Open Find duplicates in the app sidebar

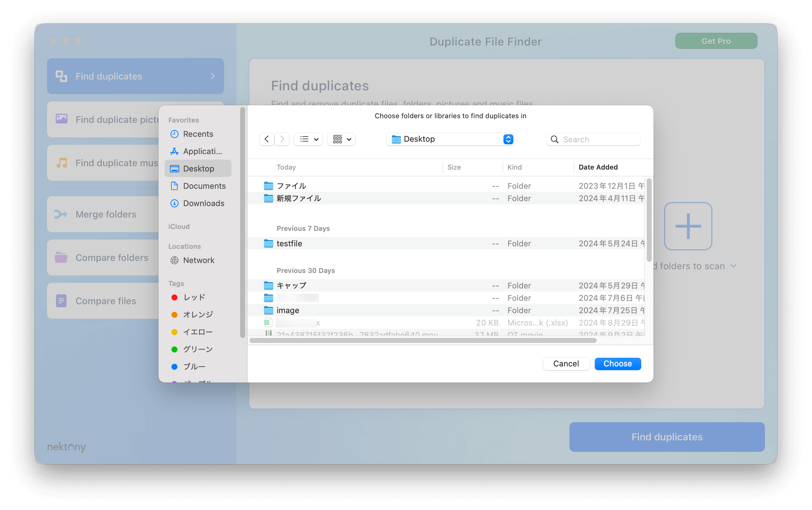click(136, 76)
